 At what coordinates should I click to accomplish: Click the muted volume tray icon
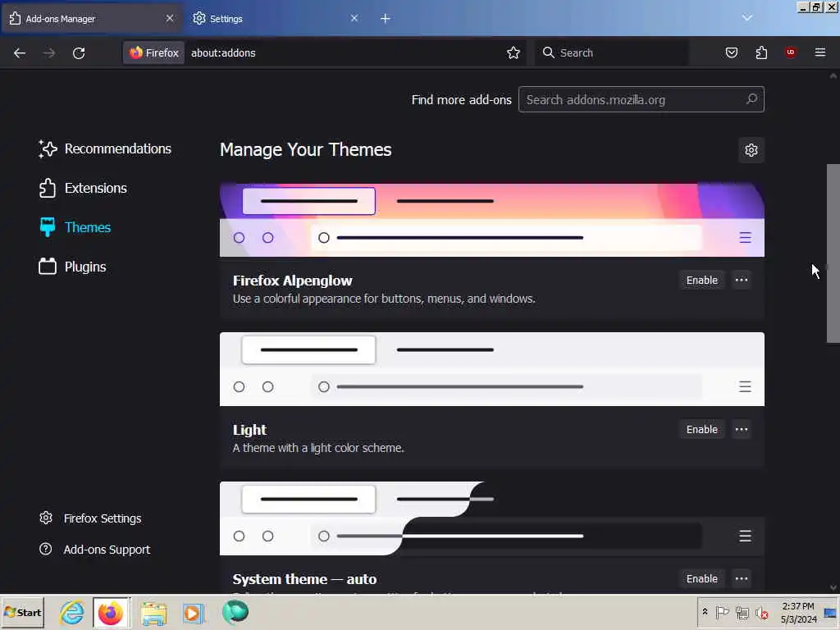click(761, 612)
